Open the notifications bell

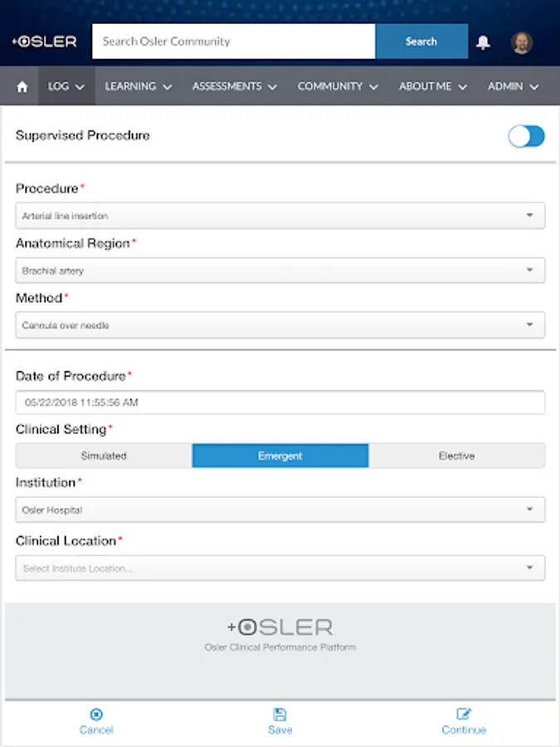(483, 42)
